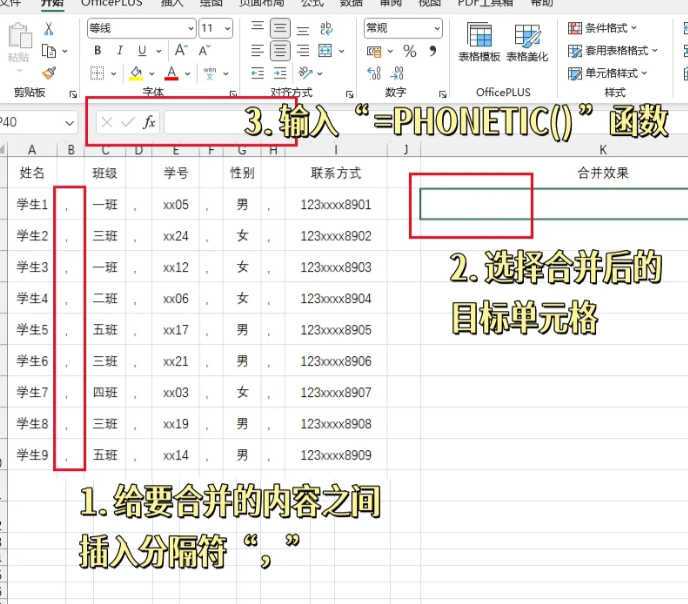The width and height of the screenshot is (688, 604).
Task: Open the font name 等线 dropdown
Action: (x=191, y=29)
